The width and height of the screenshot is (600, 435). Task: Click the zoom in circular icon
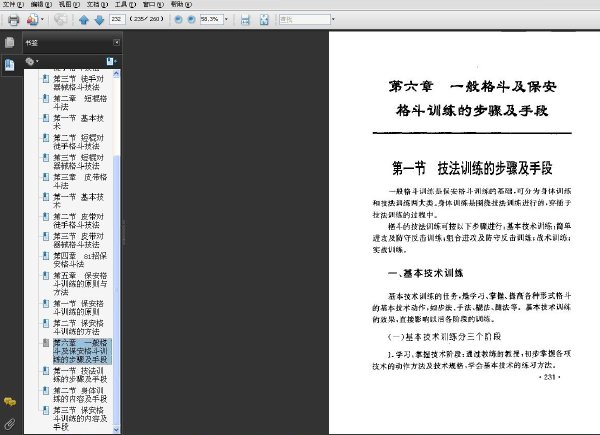[191, 19]
